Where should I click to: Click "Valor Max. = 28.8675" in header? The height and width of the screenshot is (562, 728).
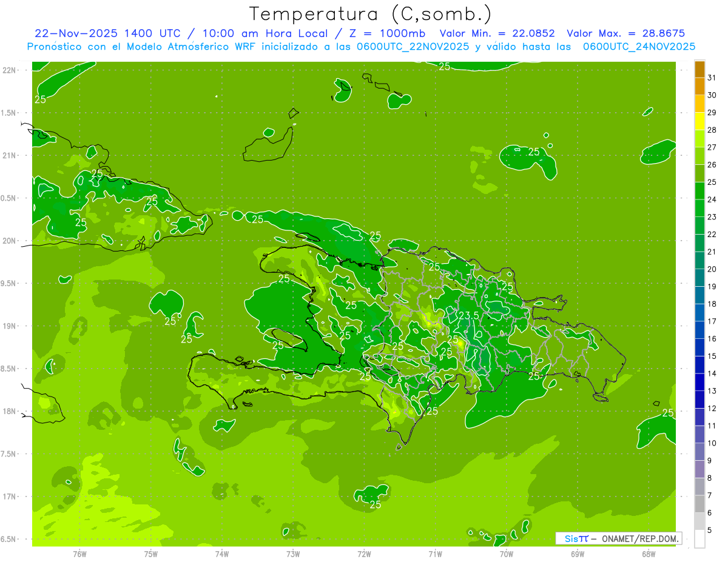pos(629,33)
